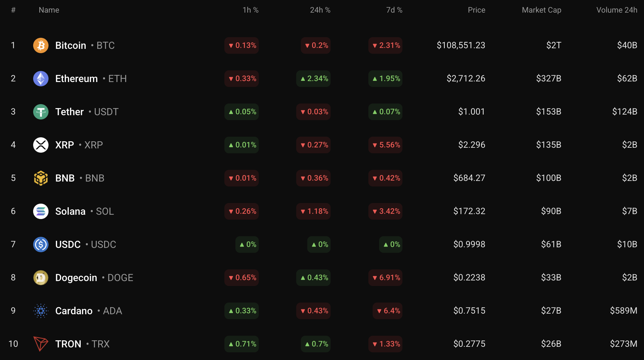Sort by Volume 24h column header
644x360 pixels.
click(x=617, y=10)
